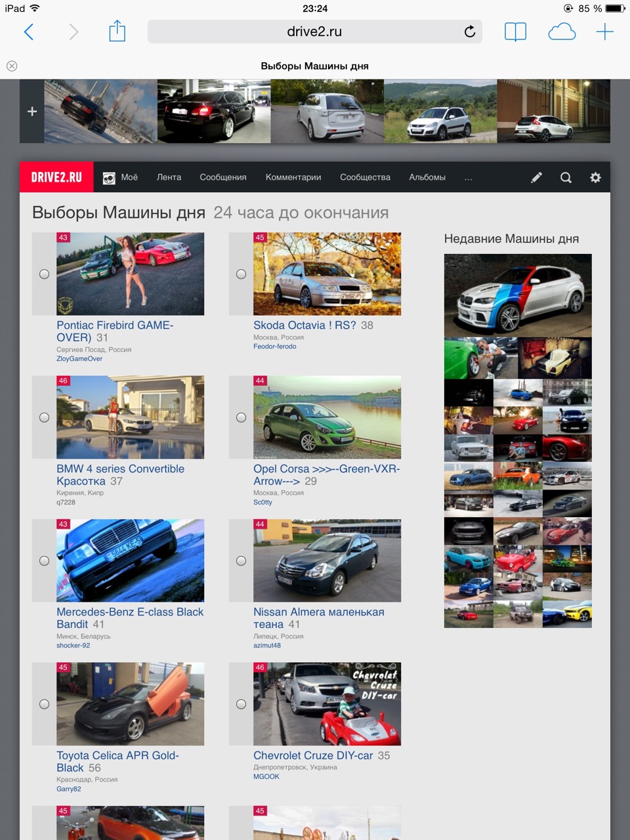
Task: Open Toyota Celica APR Gold-Black link
Action: [117, 761]
